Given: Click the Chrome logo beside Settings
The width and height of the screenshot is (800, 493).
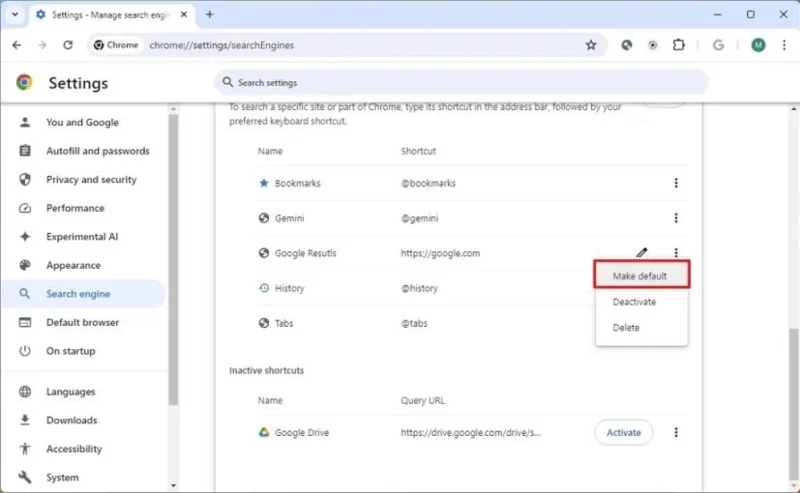Looking at the screenshot, I should [24, 82].
